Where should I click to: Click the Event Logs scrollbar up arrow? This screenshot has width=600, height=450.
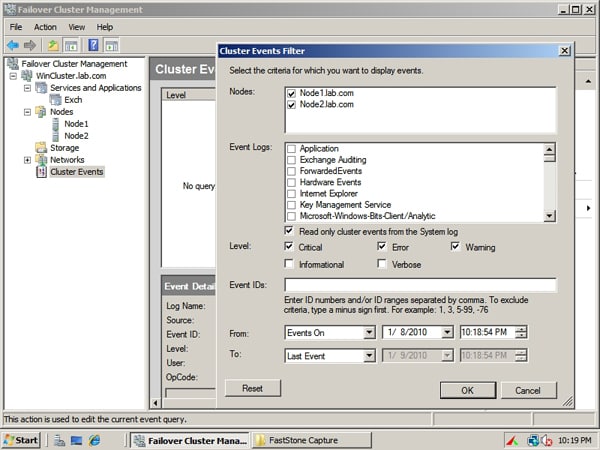click(549, 149)
